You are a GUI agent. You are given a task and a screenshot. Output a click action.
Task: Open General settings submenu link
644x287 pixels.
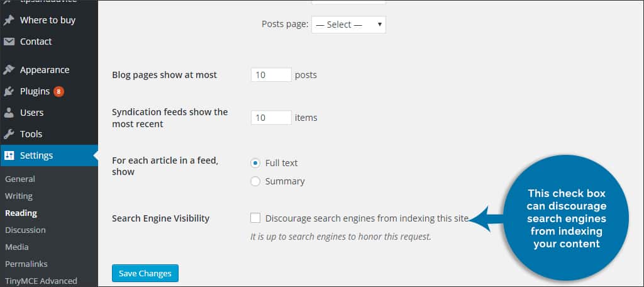pos(19,179)
